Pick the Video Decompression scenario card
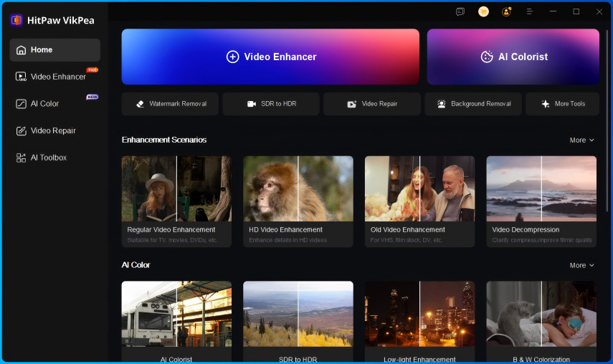This screenshot has width=613, height=364. [541, 201]
